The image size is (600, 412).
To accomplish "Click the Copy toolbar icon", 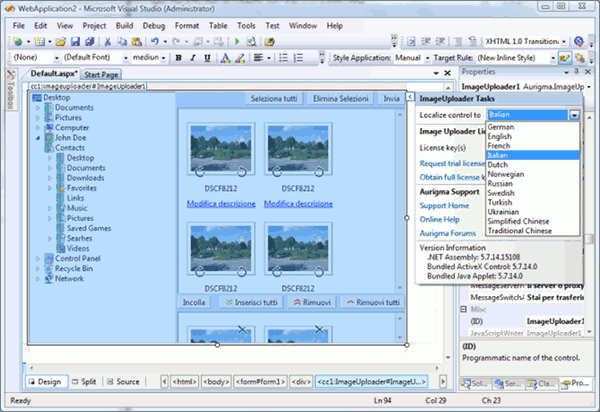I will (122, 41).
